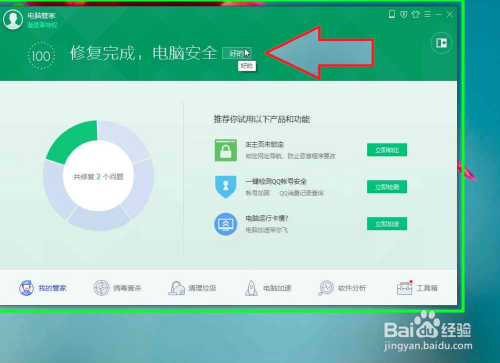
Task: Click the 一键检测QQ帐号安全 title text
Action: click(276, 181)
